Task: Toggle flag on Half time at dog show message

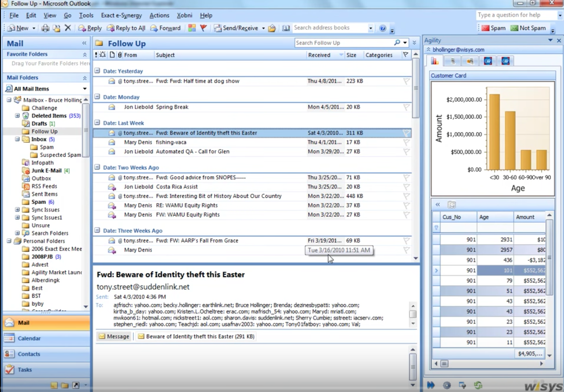Action: pos(406,81)
